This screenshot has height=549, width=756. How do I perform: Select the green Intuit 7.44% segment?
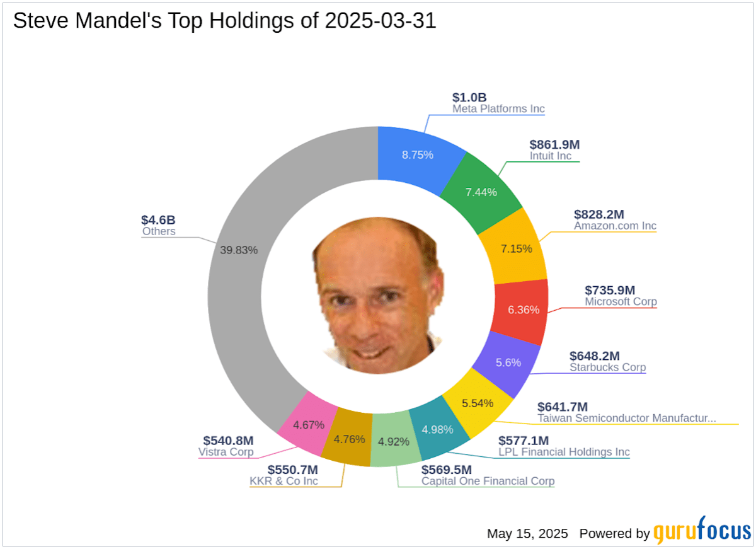(481, 190)
